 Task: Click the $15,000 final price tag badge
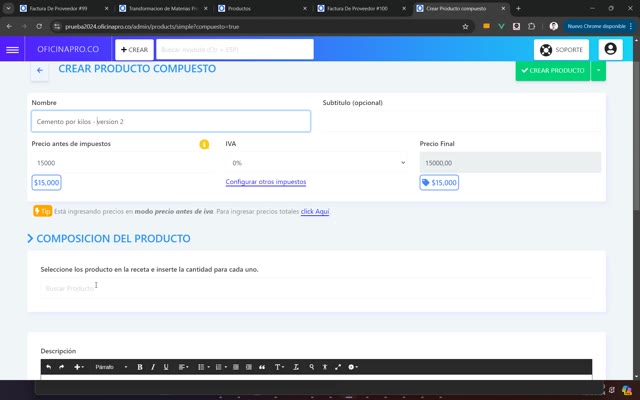point(439,182)
